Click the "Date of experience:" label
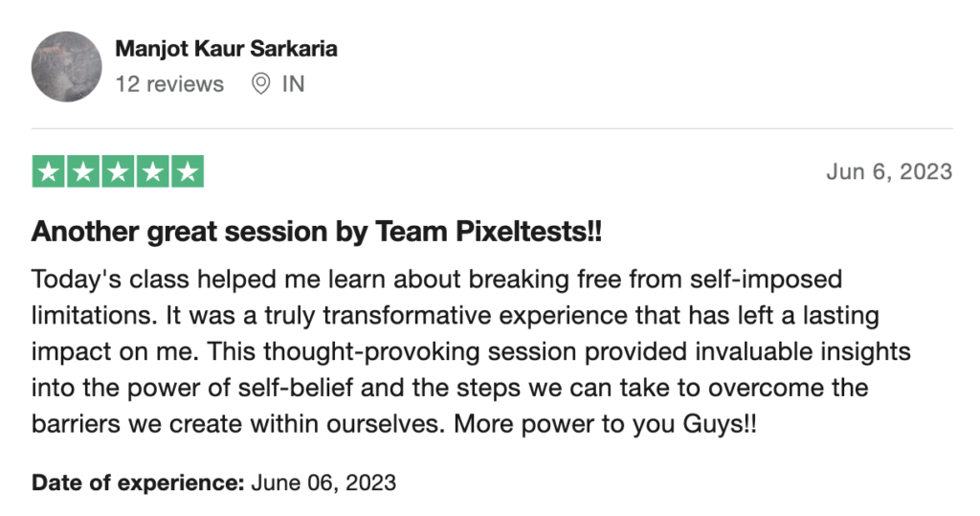 tap(138, 482)
